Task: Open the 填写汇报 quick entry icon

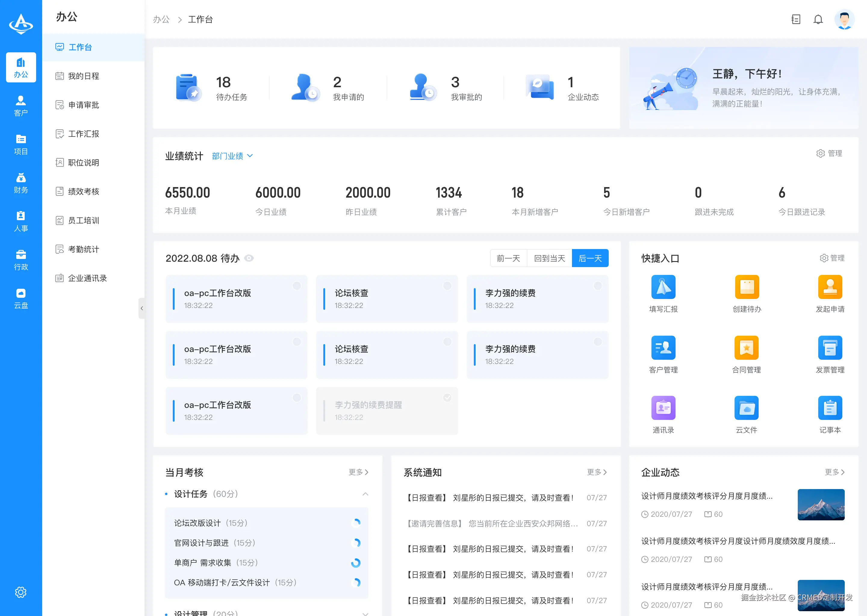Action: [x=663, y=287]
